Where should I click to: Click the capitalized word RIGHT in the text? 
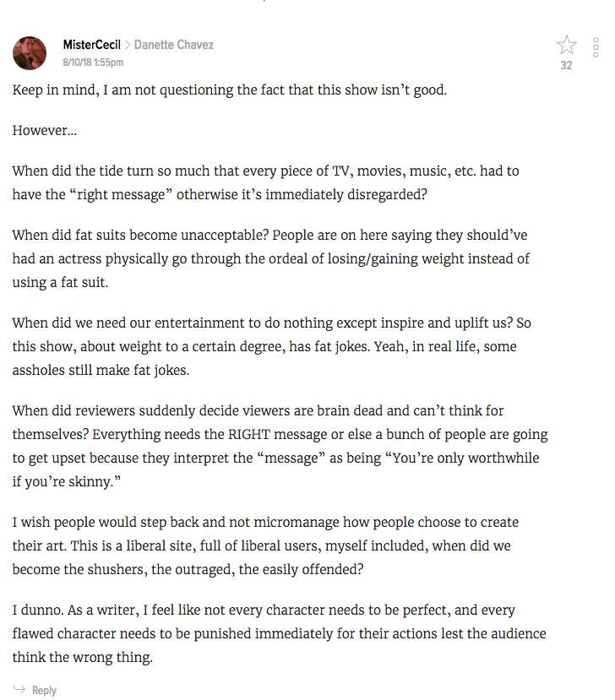tap(249, 434)
